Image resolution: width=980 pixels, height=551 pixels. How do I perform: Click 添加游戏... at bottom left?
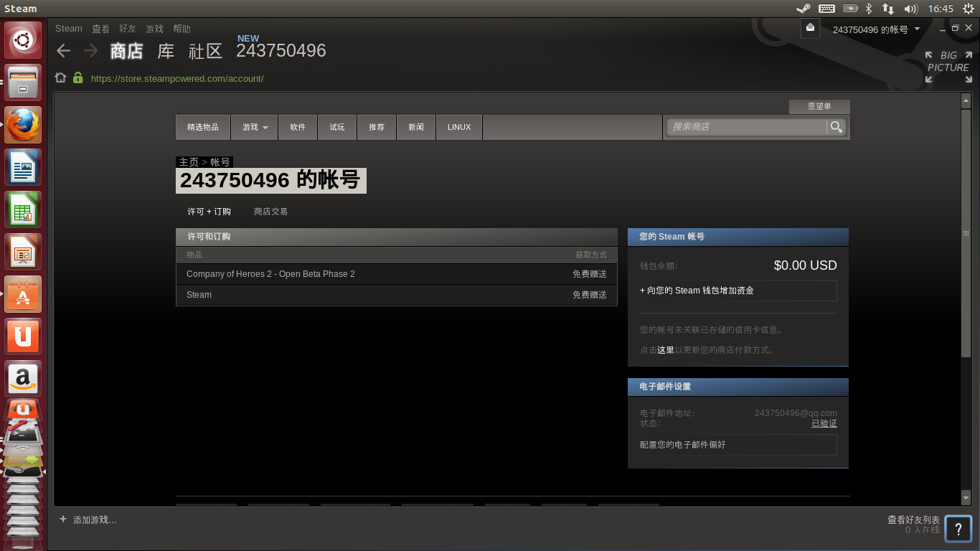tap(95, 519)
